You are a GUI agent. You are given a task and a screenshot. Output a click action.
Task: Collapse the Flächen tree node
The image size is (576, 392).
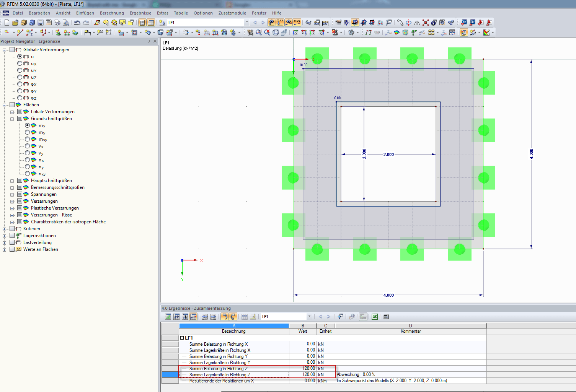[x=4, y=105]
